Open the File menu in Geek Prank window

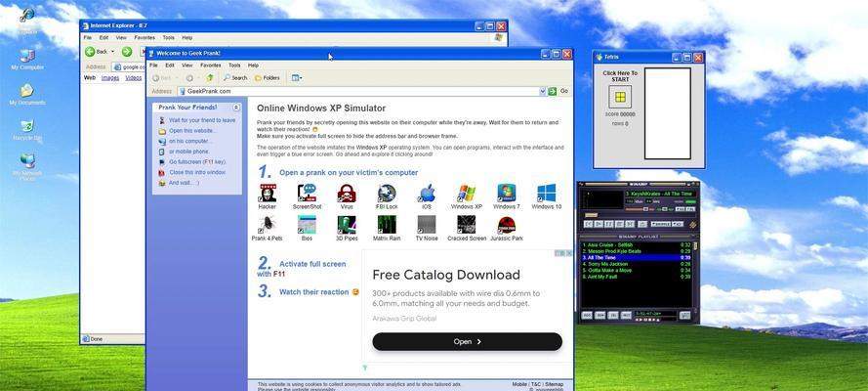(x=154, y=65)
